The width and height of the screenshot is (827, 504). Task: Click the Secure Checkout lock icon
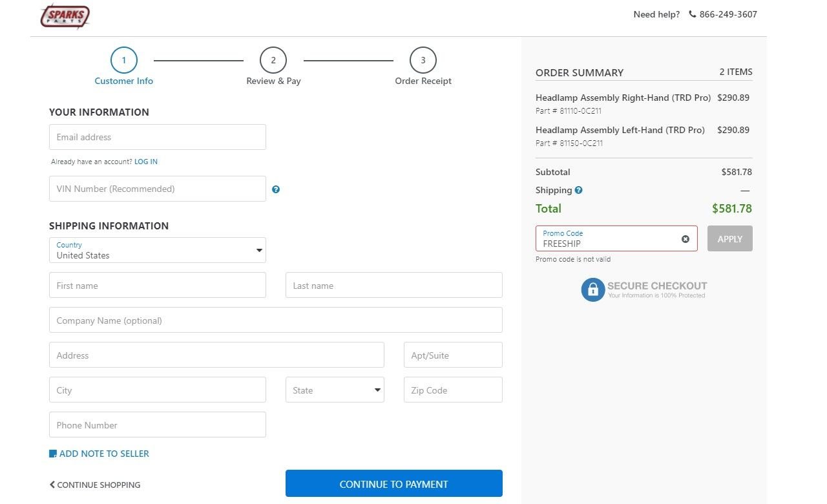pyautogui.click(x=592, y=289)
